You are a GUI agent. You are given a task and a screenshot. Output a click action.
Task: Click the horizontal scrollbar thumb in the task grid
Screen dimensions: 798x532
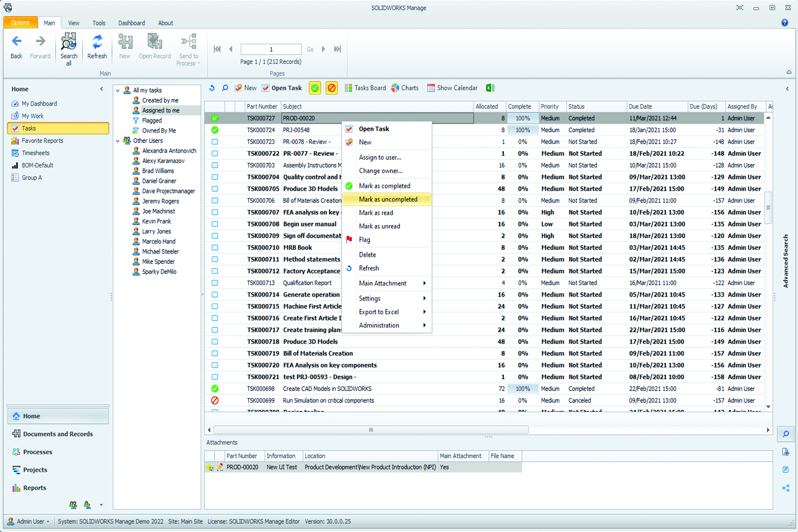tap(371, 430)
